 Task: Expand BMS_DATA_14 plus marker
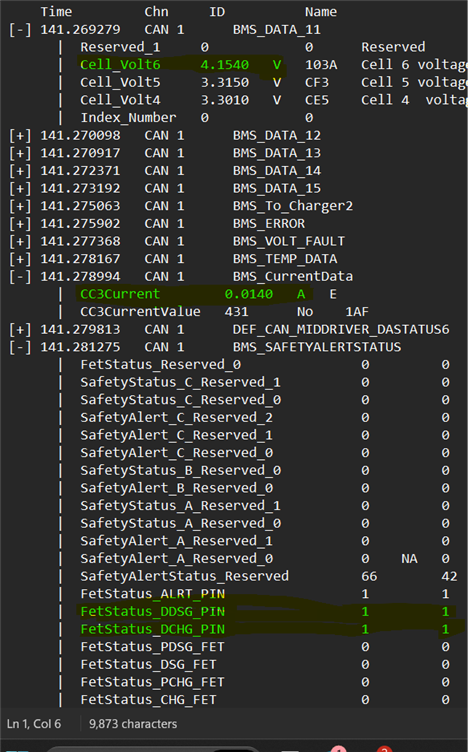pos(20,171)
